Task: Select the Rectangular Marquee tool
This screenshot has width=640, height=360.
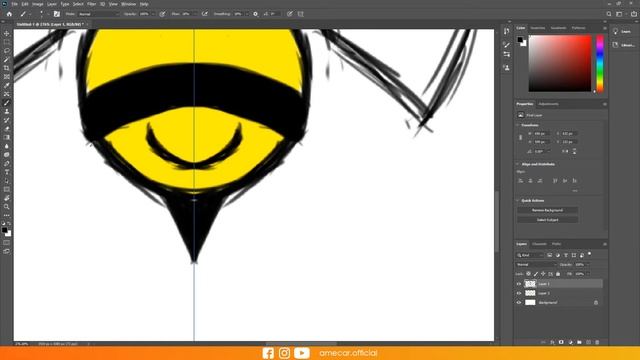Action: pyautogui.click(x=7, y=42)
